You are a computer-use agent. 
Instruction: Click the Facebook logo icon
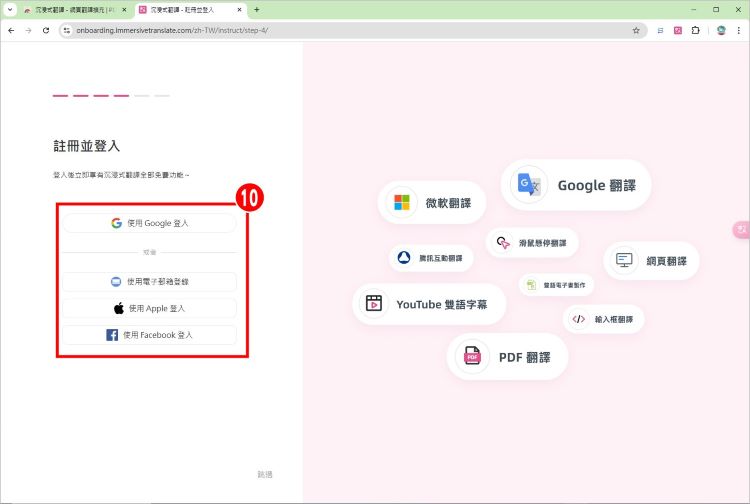112,335
